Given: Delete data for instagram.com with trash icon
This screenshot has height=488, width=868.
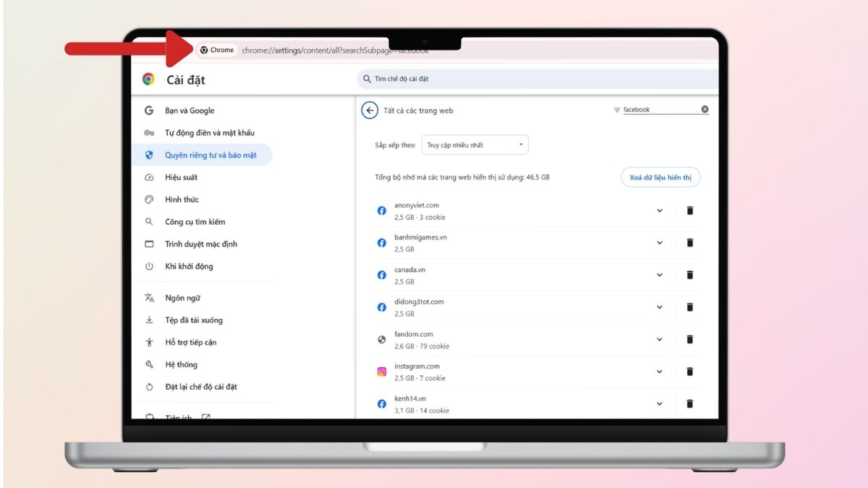Looking at the screenshot, I should pyautogui.click(x=690, y=372).
